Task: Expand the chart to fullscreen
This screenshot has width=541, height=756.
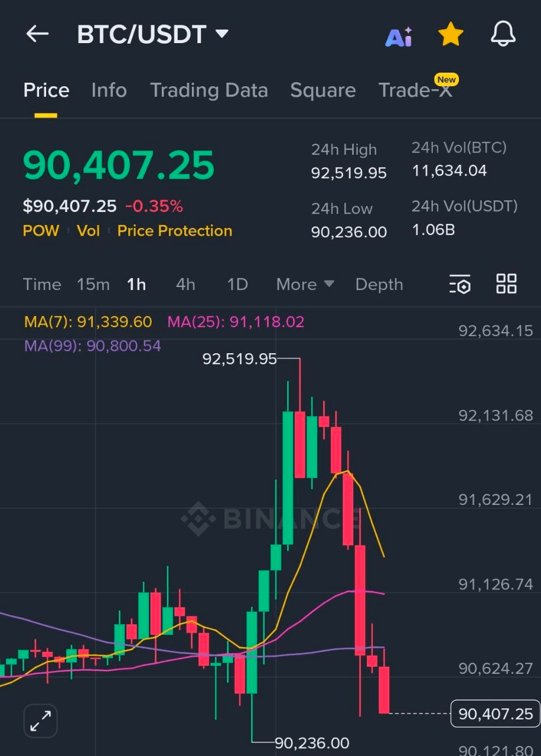Action: (40, 721)
